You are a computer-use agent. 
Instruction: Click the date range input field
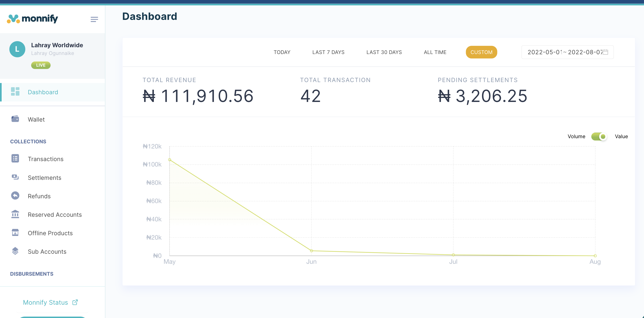tap(563, 52)
